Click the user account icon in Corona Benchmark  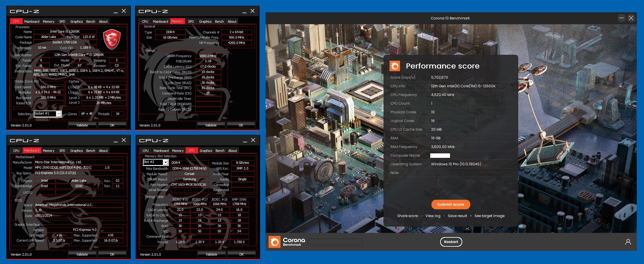coord(628,242)
